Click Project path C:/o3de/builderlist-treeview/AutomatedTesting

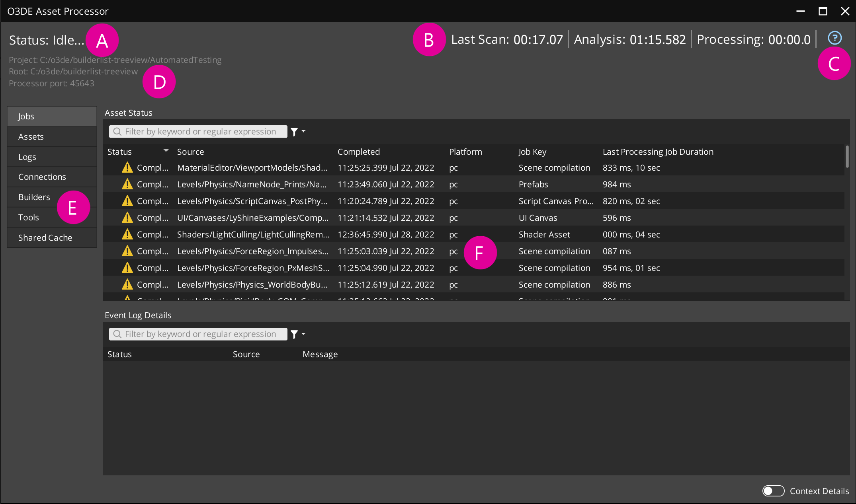[x=115, y=60]
